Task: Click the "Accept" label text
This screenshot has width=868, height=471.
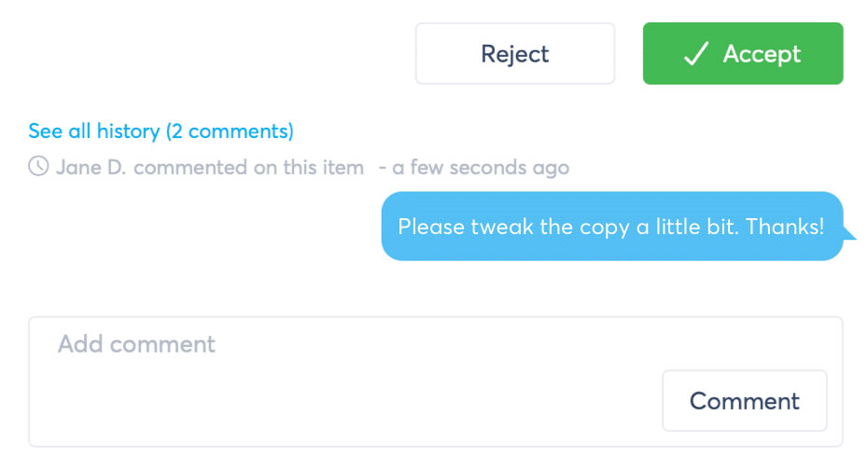Action: (762, 54)
